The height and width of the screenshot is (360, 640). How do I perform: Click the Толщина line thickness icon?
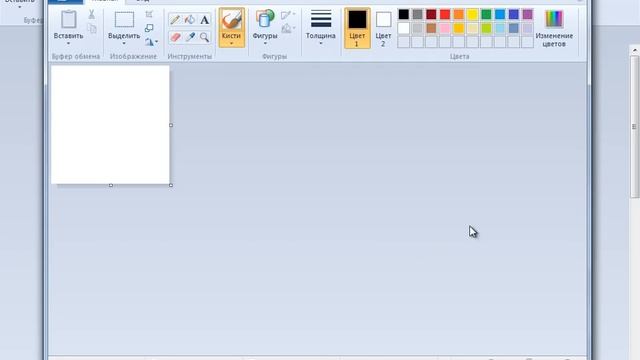point(321,19)
